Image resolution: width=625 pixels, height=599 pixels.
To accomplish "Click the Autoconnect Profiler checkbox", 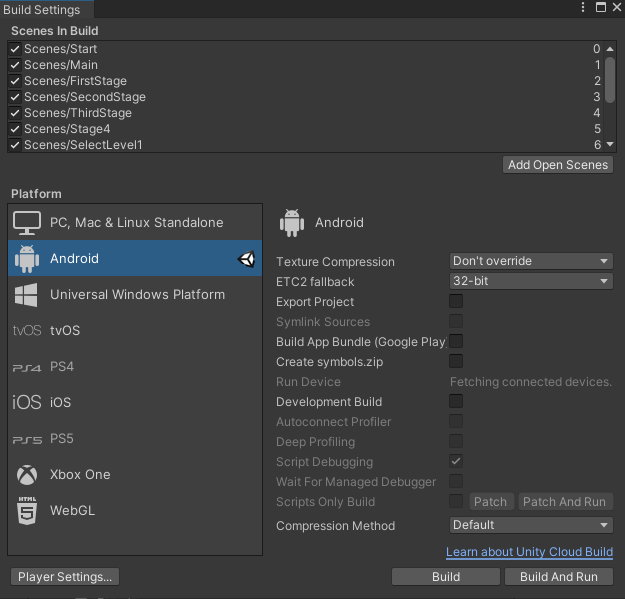I will point(456,421).
